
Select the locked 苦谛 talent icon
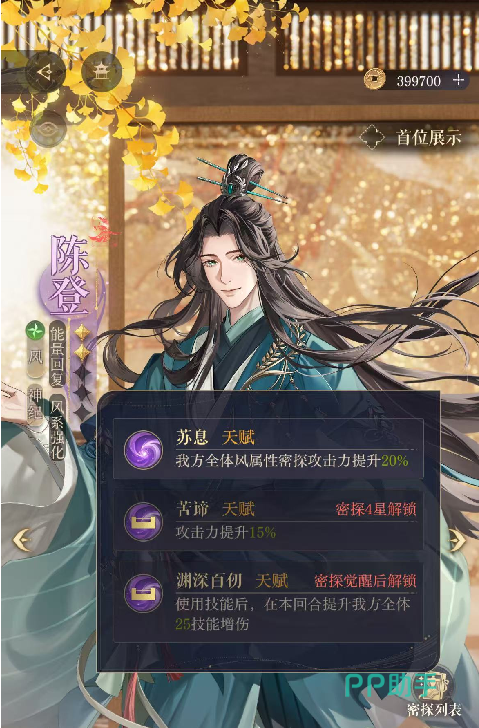[143, 521]
